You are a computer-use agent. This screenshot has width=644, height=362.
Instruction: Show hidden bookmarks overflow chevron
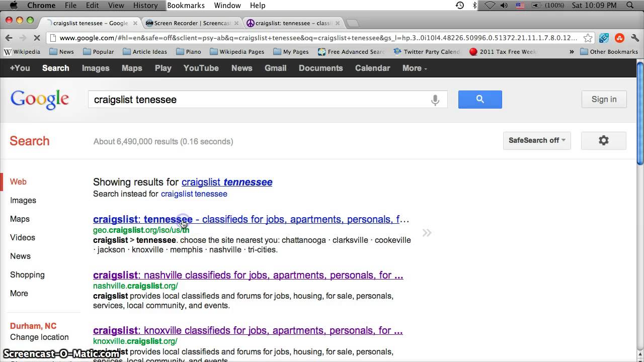click(x=572, y=52)
